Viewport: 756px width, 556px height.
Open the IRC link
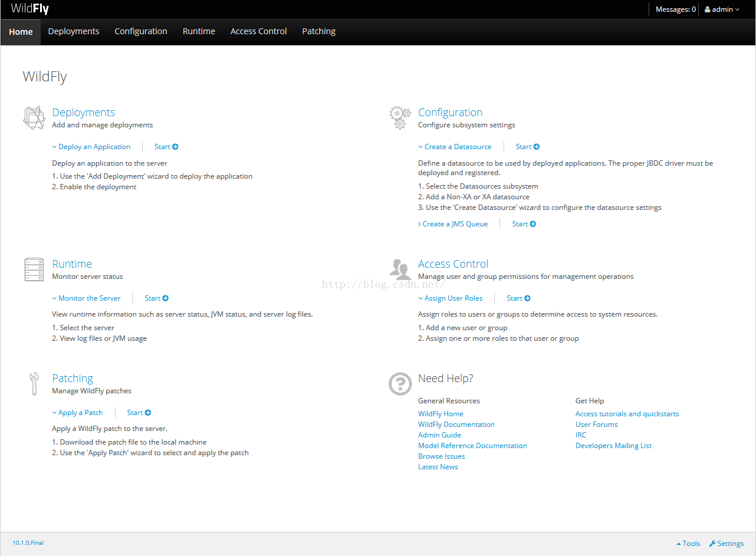pos(581,435)
